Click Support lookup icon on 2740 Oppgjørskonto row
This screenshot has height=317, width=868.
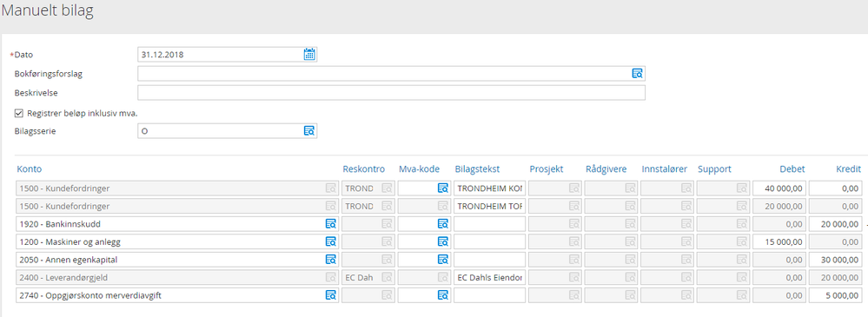[742, 295]
